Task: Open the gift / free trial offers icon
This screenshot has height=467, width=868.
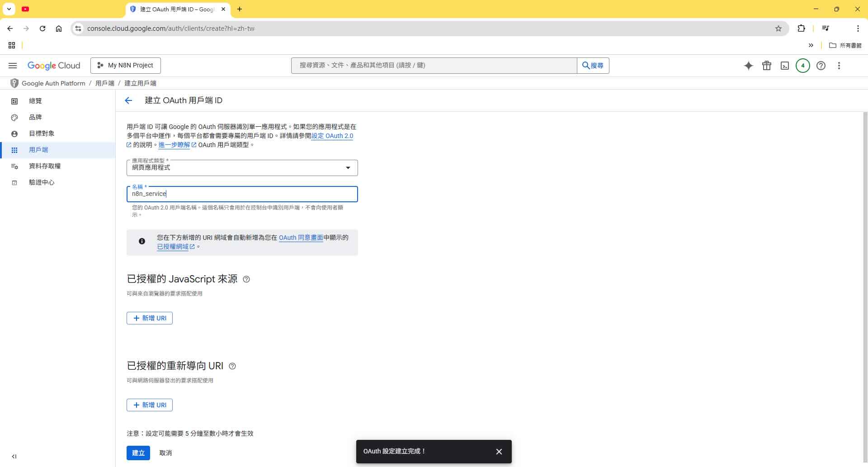Action: (x=767, y=66)
